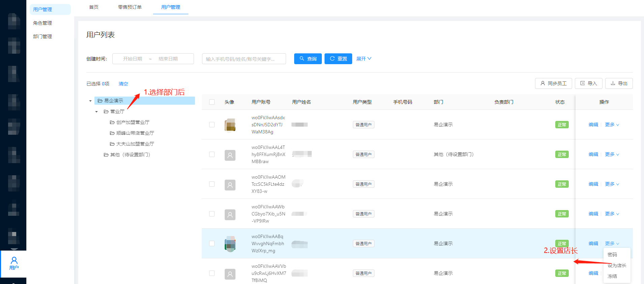Choose 密码 from the dropdown menu
The image size is (644, 284).
pos(617,255)
